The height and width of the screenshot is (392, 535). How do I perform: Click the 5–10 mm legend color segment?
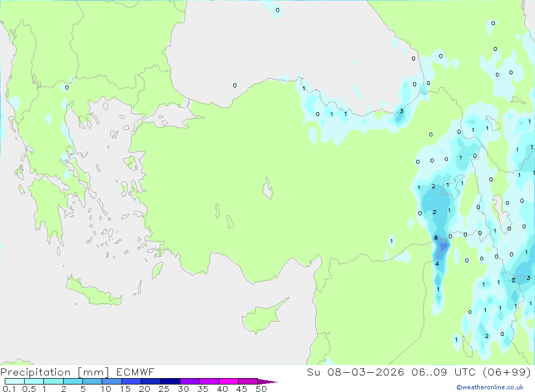click(x=93, y=381)
